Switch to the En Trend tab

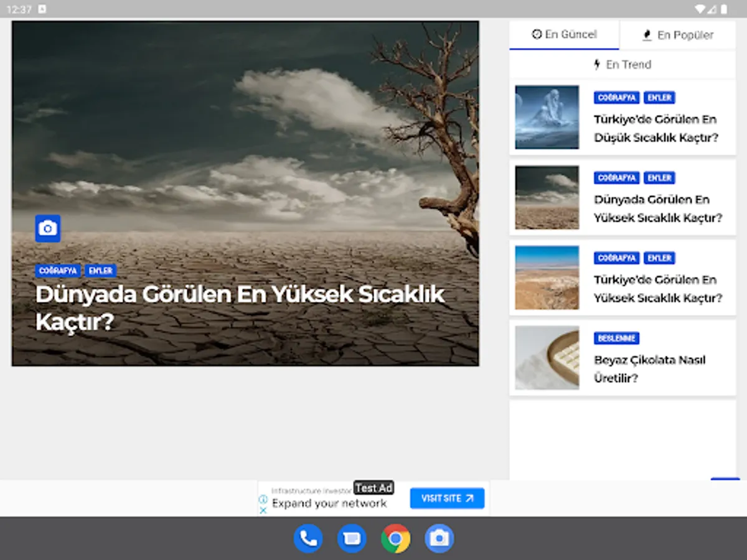(622, 64)
